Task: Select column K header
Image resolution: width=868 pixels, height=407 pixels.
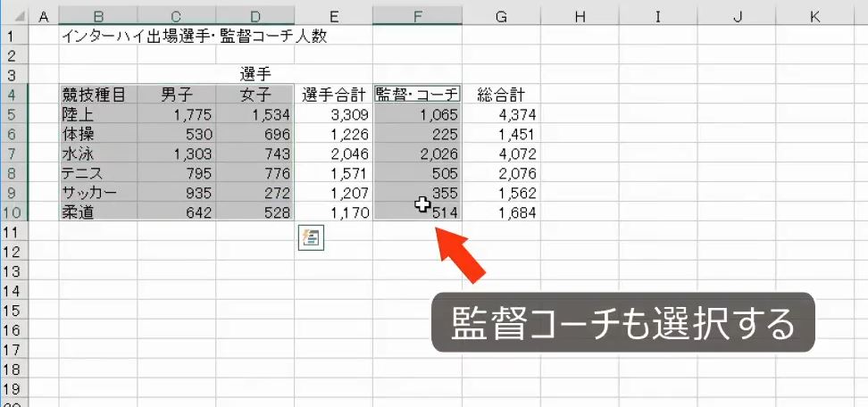Action: (814, 17)
